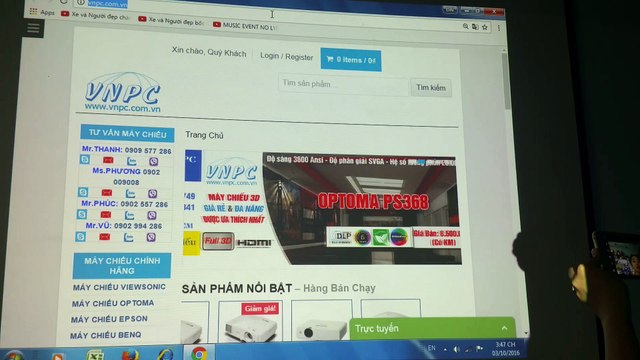This screenshot has width=640, height=360.
Task: Open Excel from the taskbar
Action: click(95, 355)
